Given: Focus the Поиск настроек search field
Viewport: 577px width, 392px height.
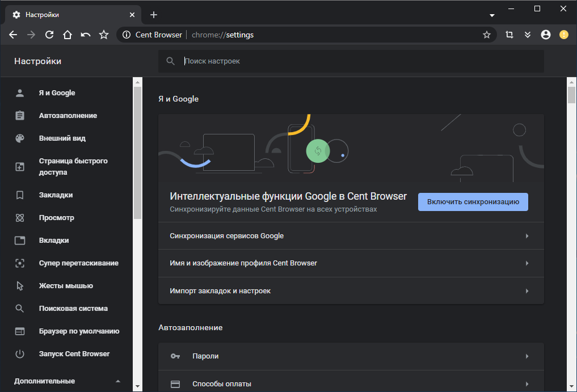Looking at the screenshot, I should (x=351, y=61).
